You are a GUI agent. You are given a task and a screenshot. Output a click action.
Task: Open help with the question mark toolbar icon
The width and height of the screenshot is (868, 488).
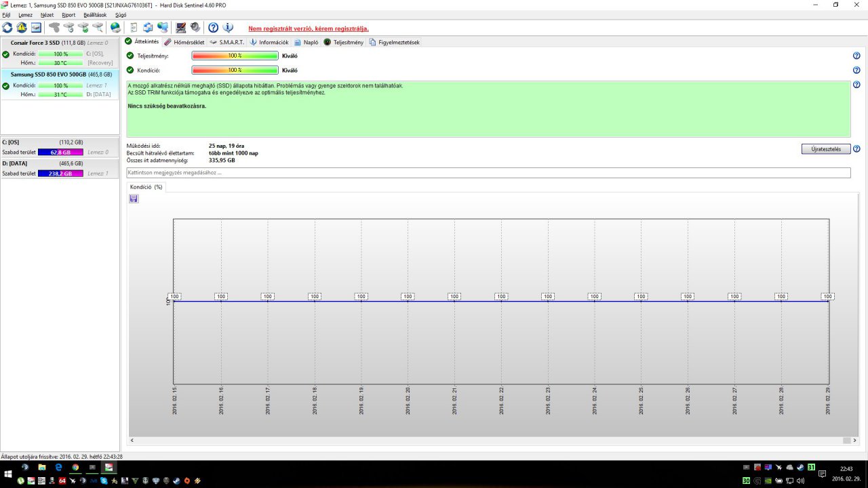(213, 28)
